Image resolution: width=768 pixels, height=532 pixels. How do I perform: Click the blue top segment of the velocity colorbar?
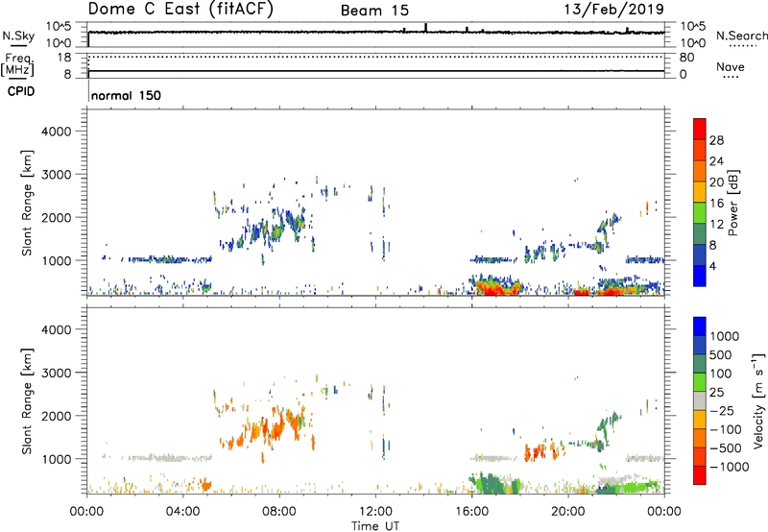700,326
